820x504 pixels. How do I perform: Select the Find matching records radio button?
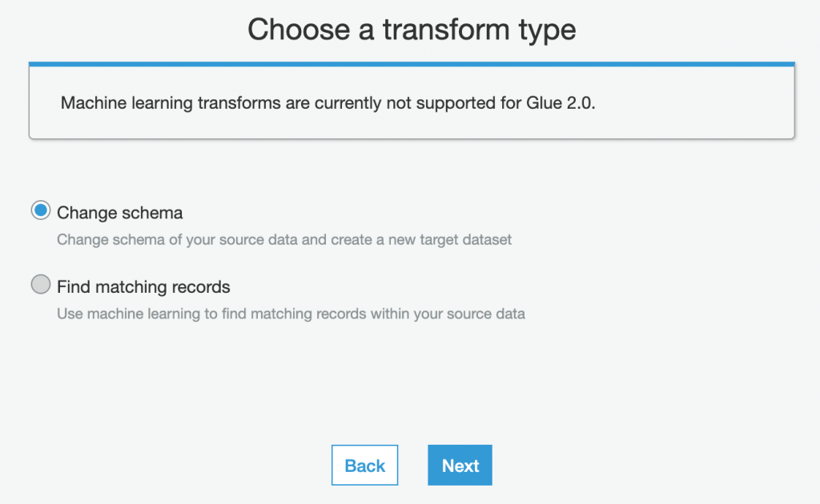pyautogui.click(x=40, y=285)
